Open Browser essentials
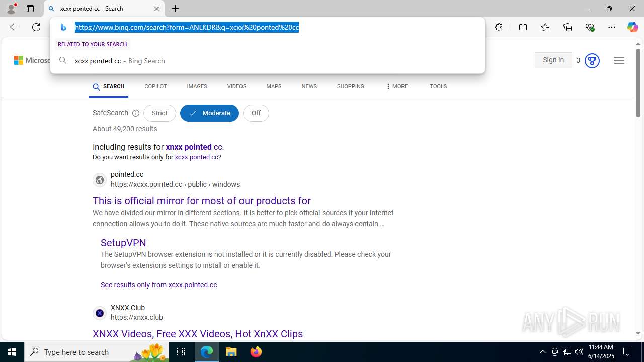 (590, 27)
